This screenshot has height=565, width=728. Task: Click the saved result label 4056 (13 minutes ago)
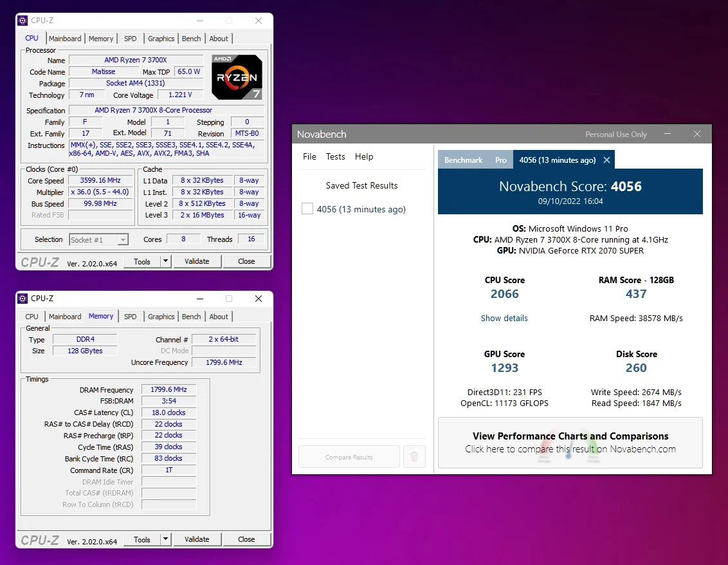click(x=361, y=209)
